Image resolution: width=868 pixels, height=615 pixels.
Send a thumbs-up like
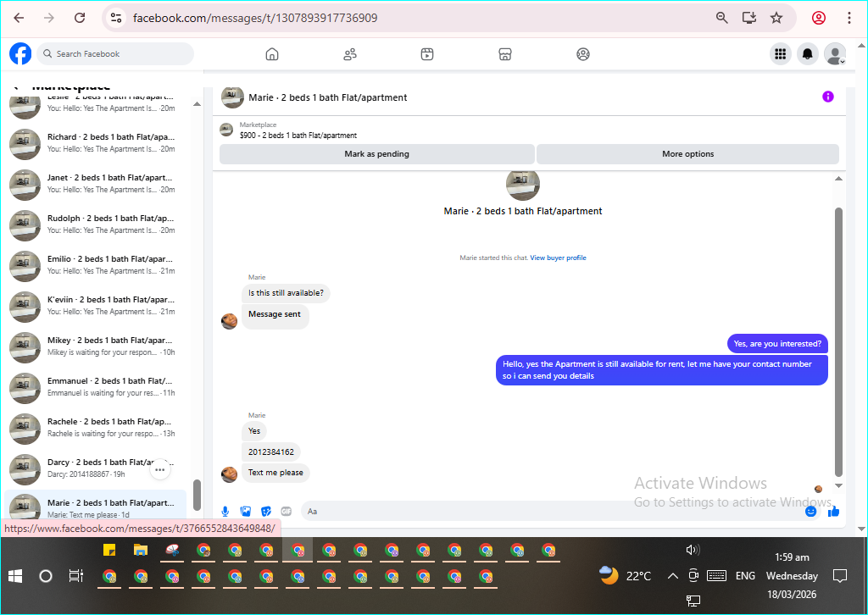tap(834, 511)
